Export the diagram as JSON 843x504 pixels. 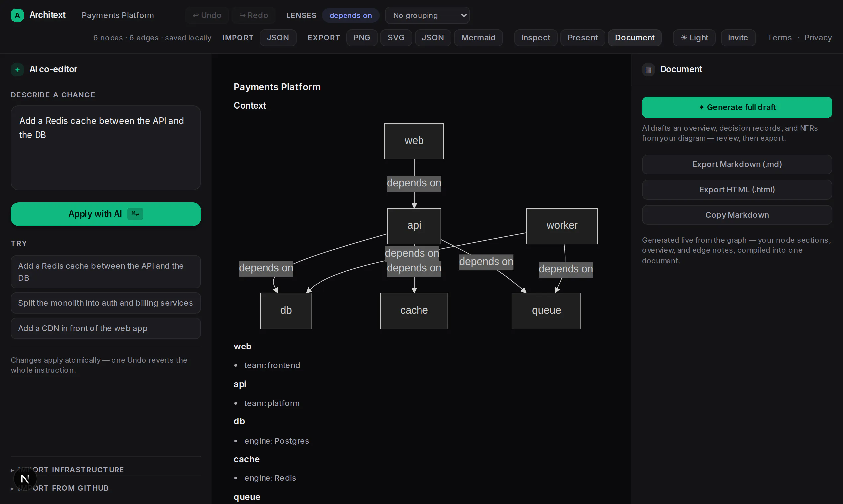pyautogui.click(x=433, y=38)
